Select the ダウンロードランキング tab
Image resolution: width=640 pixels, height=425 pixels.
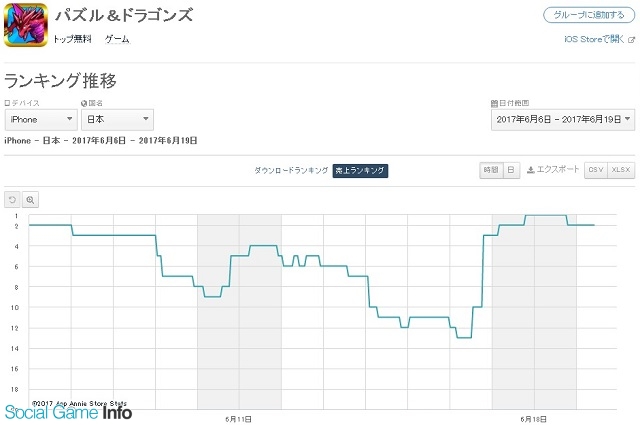(291, 171)
